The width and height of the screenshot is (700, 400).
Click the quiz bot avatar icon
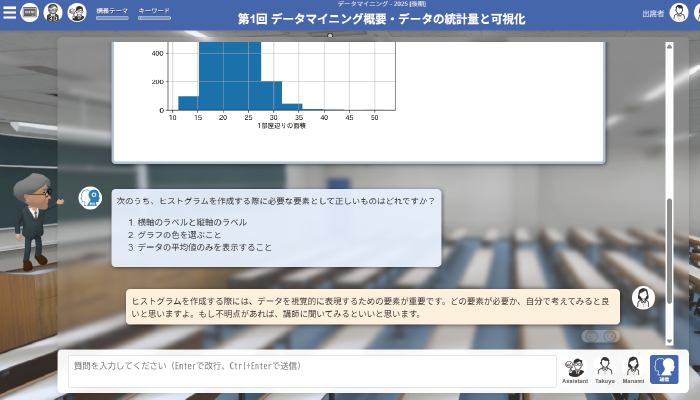91,198
